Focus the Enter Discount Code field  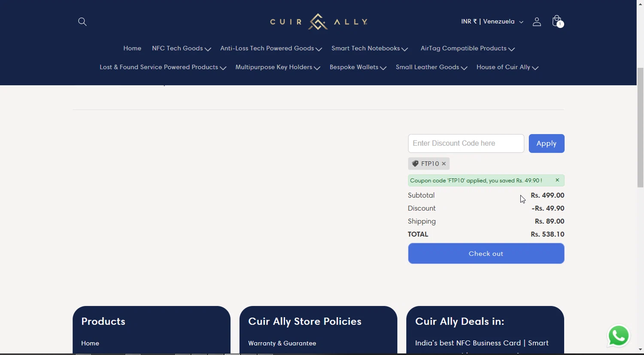[x=466, y=144]
